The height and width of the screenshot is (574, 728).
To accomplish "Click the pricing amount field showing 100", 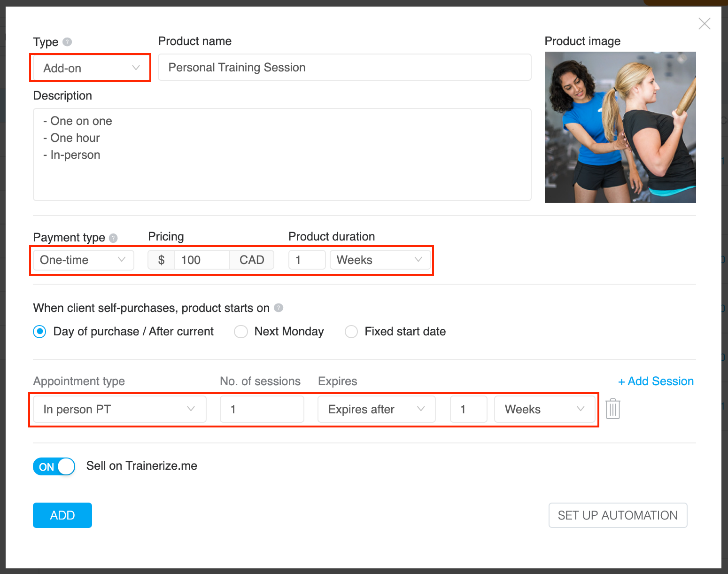I will [201, 260].
